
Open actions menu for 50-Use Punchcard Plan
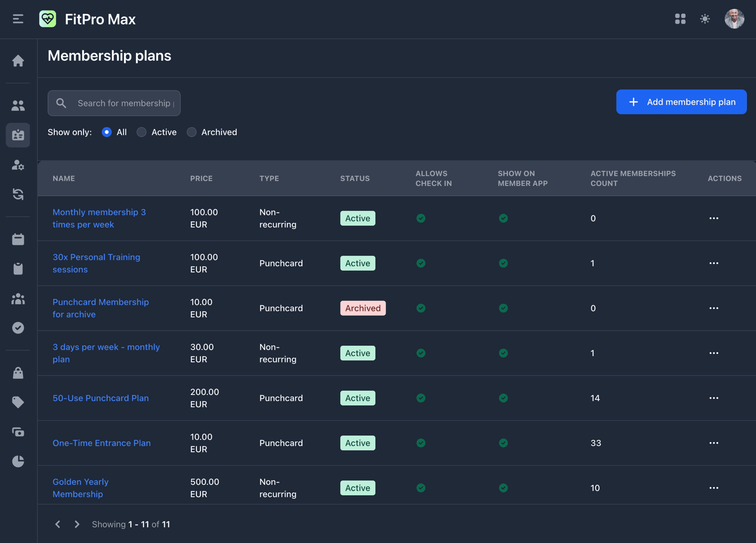point(714,398)
